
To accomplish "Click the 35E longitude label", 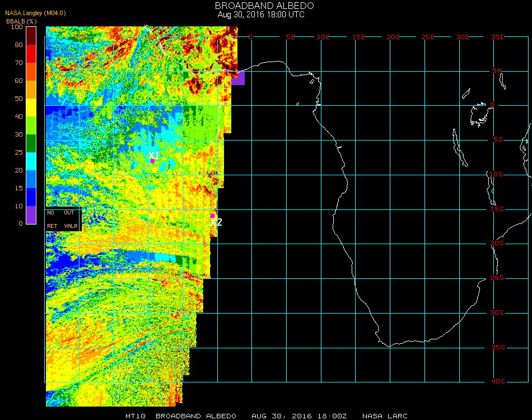I will tap(498, 37).
